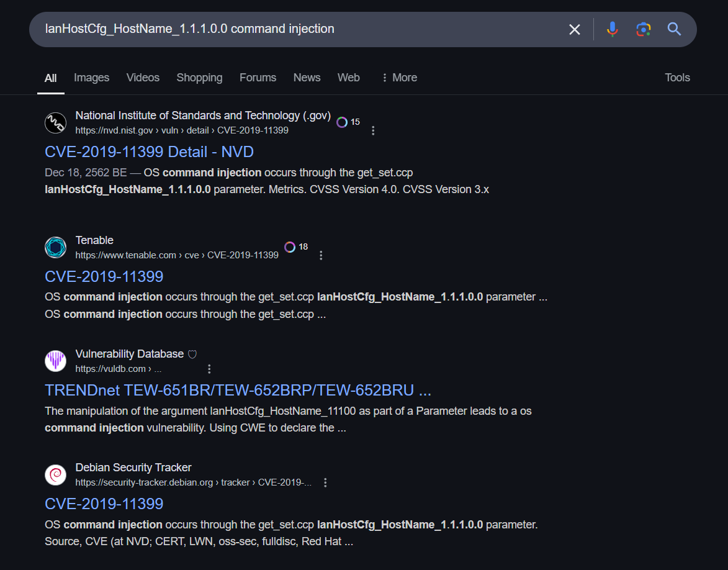
Task: Switch to the Shopping tab
Action: click(199, 78)
